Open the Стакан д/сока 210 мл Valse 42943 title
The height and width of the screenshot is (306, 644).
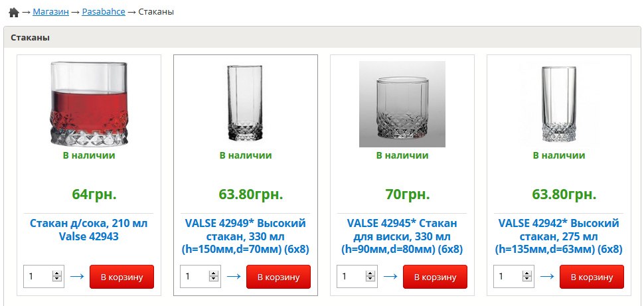coord(89,230)
